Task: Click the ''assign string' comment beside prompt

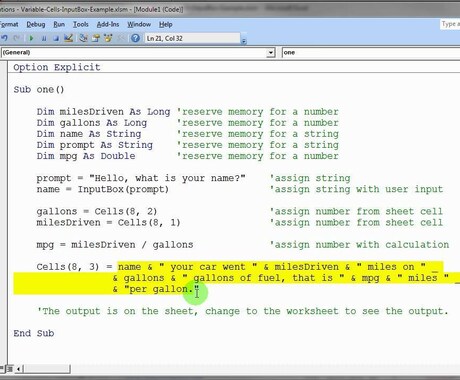Action: pos(310,178)
